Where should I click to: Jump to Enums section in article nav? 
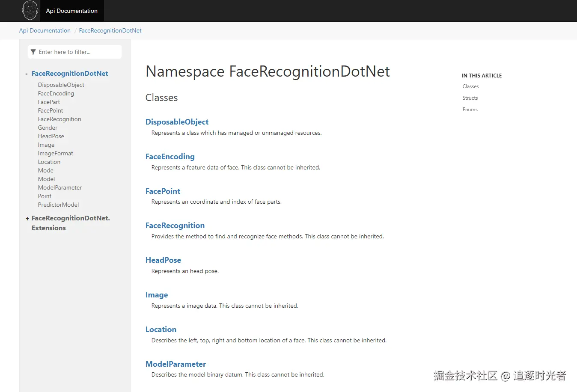[x=470, y=110]
